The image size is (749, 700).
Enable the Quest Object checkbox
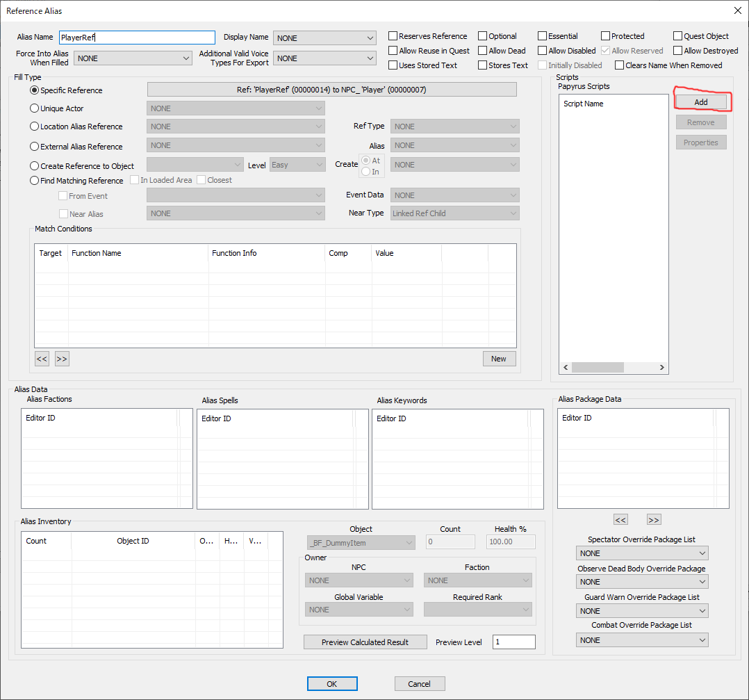click(677, 36)
